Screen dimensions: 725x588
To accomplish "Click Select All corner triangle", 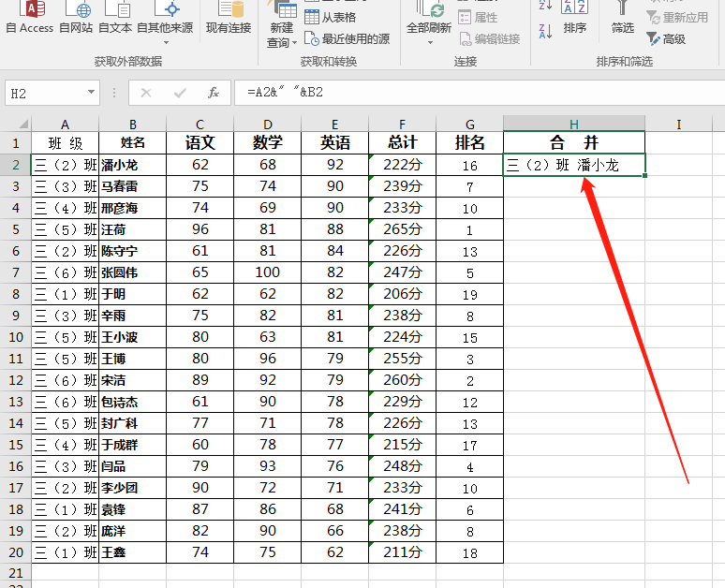I will point(22,124).
